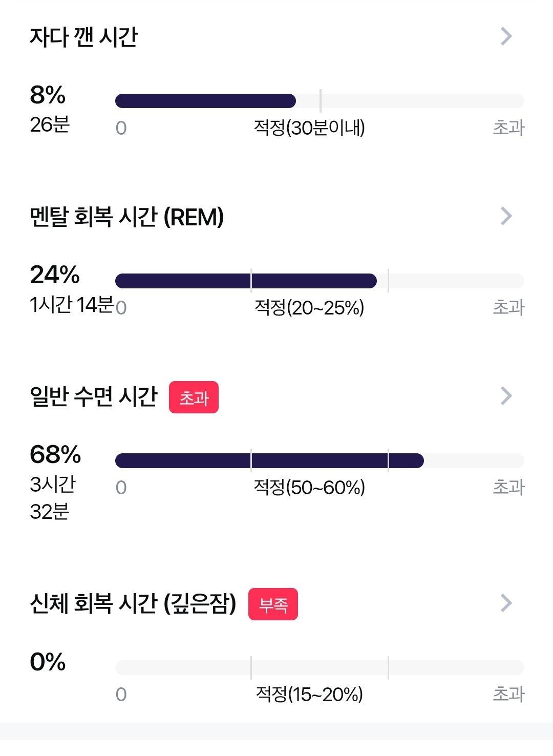Click the REM progress bar
Image resolution: width=553 pixels, height=756 pixels.
[320, 281]
